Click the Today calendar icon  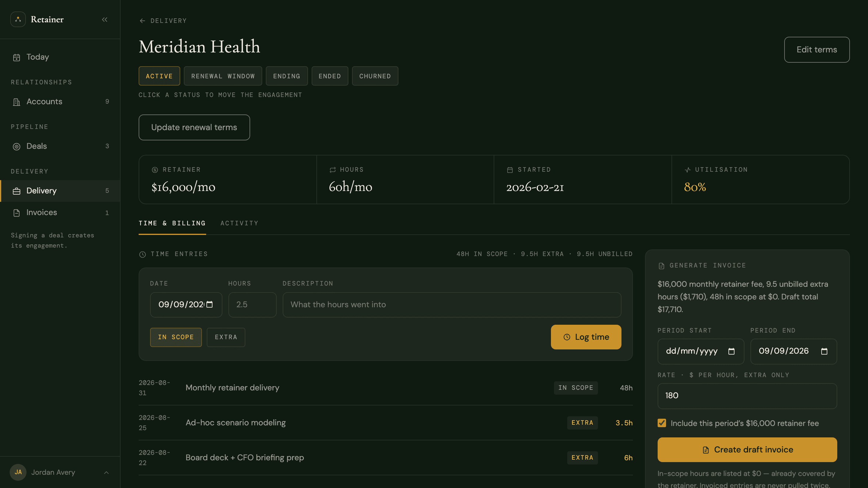point(17,57)
